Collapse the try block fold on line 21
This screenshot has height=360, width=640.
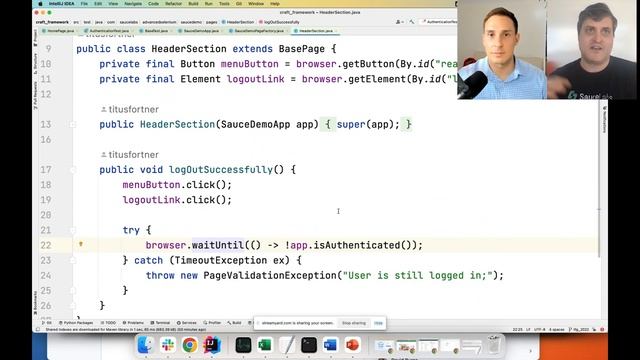pyautogui.click(x=73, y=230)
